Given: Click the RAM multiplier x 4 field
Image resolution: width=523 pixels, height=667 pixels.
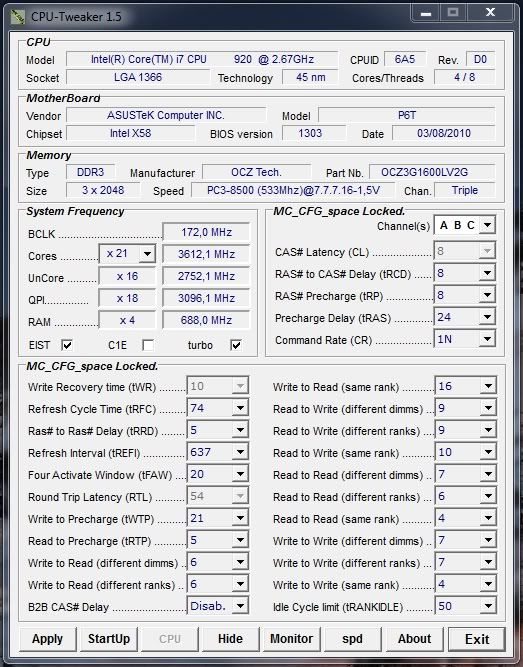Looking at the screenshot, I should tap(127, 320).
